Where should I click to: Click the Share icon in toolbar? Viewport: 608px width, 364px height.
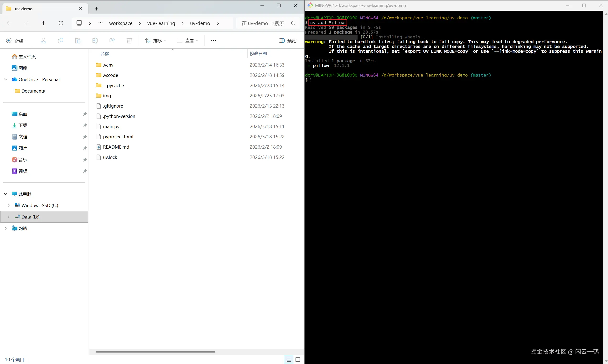(x=112, y=41)
